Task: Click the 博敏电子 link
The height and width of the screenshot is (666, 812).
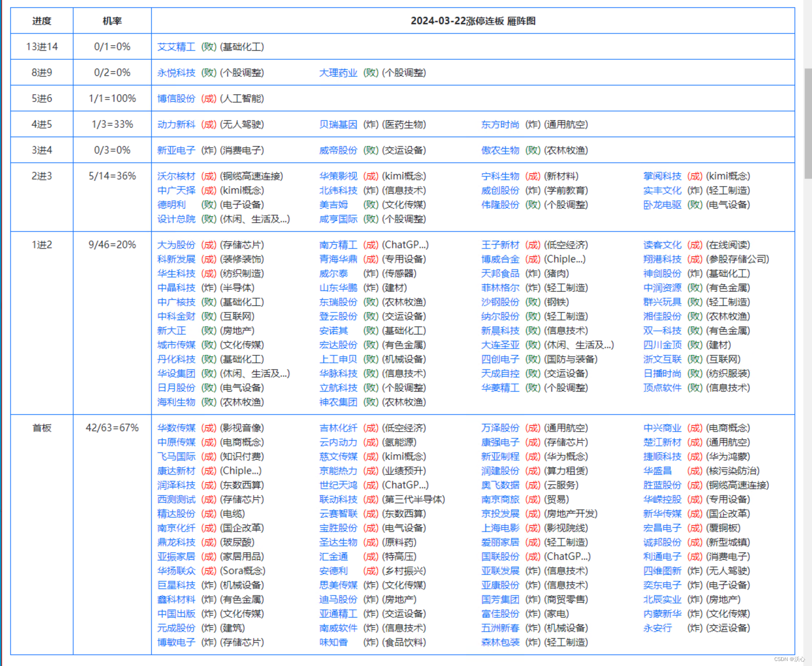Action: click(176, 642)
